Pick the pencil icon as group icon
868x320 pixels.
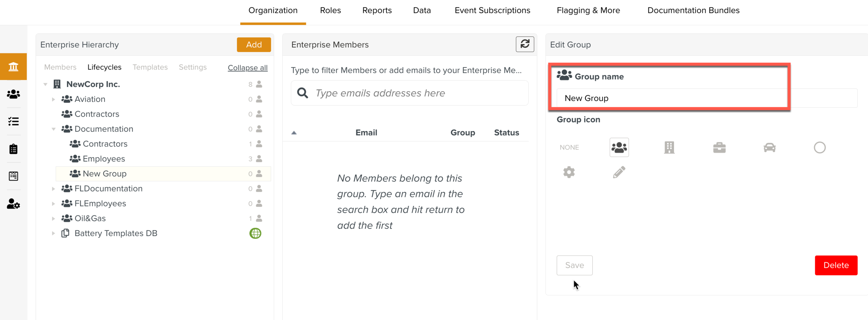point(619,172)
